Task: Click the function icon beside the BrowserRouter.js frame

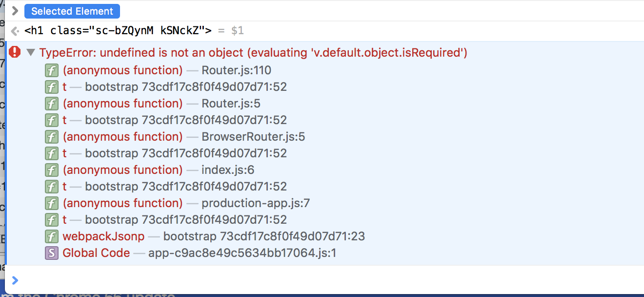Action: click(51, 137)
